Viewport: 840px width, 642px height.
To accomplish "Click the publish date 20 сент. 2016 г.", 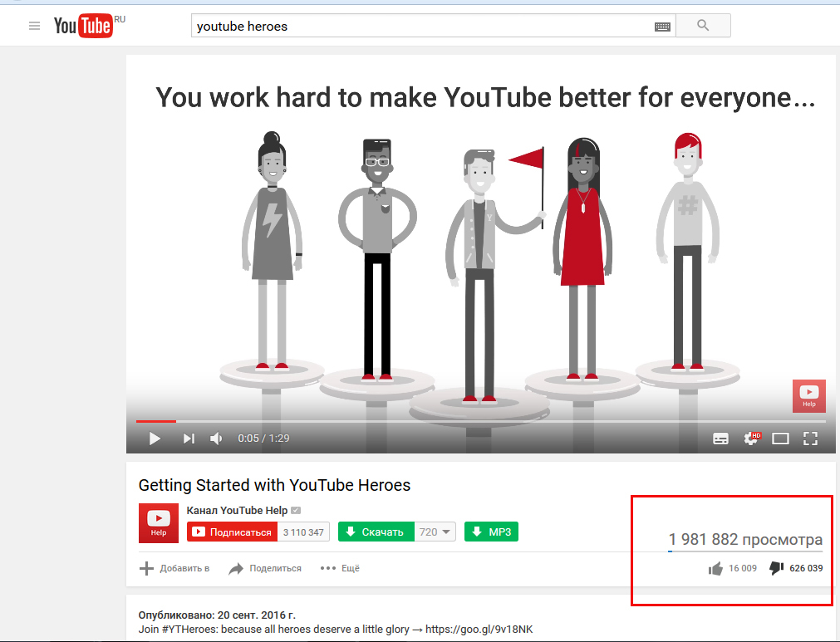I will coord(257,615).
